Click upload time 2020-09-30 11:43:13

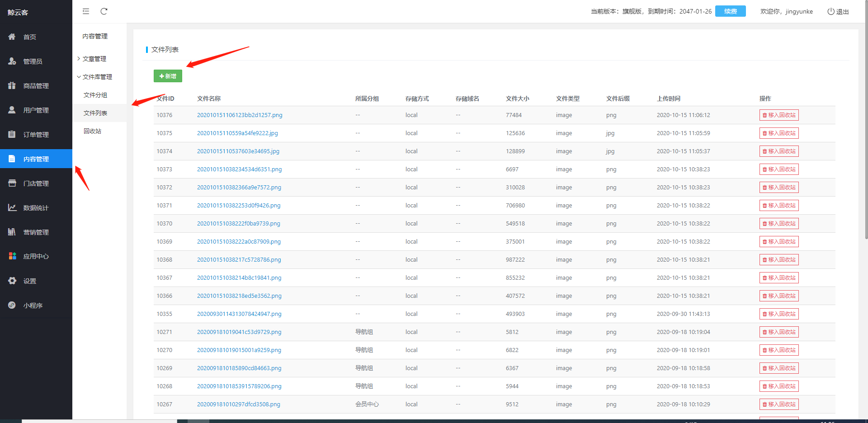click(684, 314)
